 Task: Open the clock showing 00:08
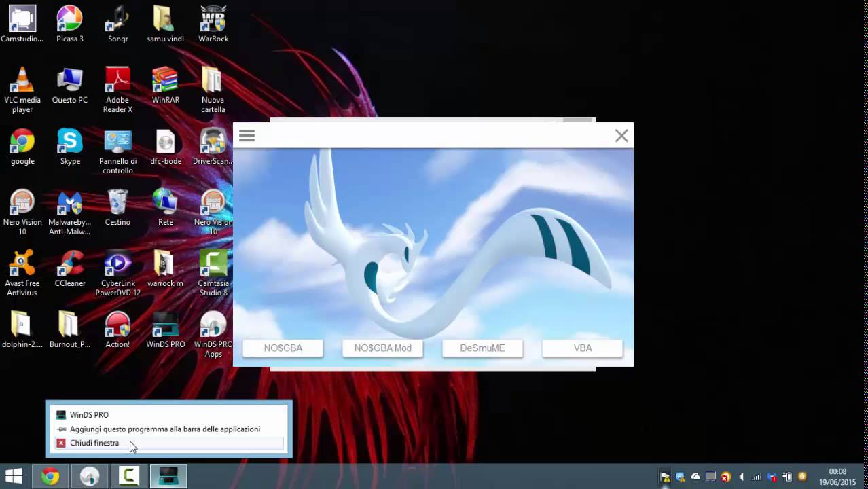(837, 477)
